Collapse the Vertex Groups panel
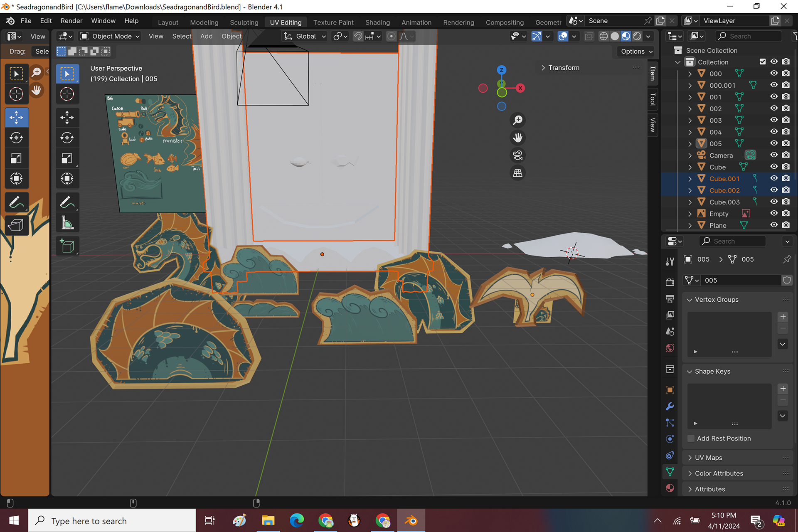The width and height of the screenshot is (798, 532). tap(712, 300)
